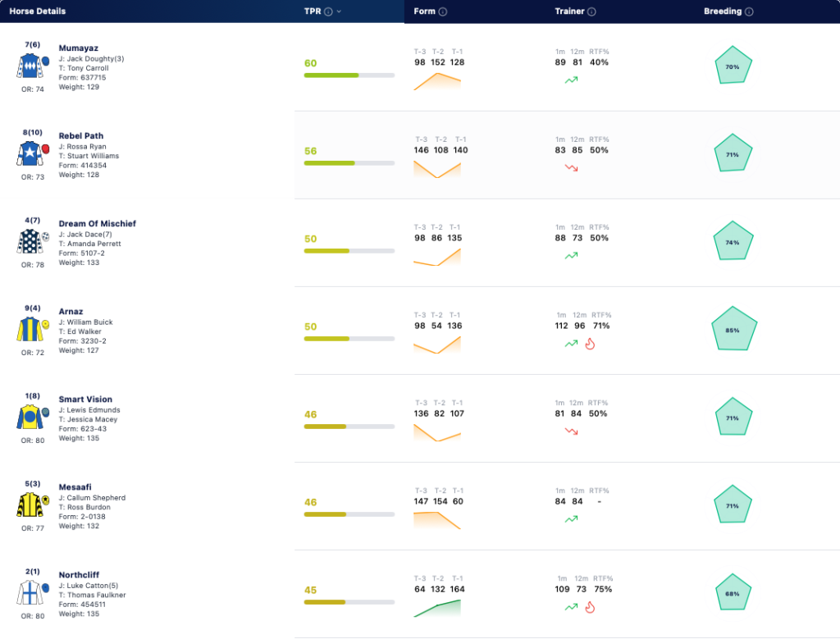Click jockey text 'J: William Buick'

click(85, 322)
